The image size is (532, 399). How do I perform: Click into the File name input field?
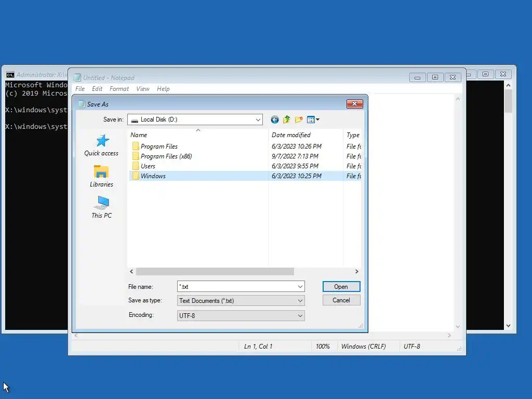tap(237, 287)
